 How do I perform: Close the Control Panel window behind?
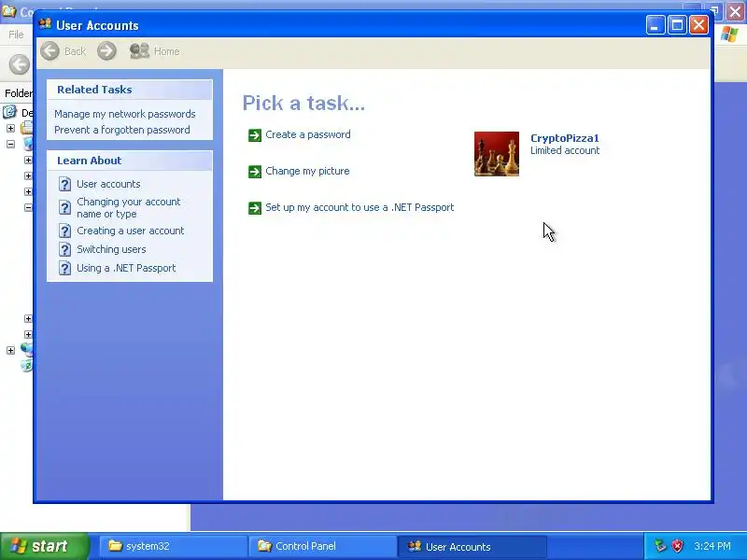[735, 10]
